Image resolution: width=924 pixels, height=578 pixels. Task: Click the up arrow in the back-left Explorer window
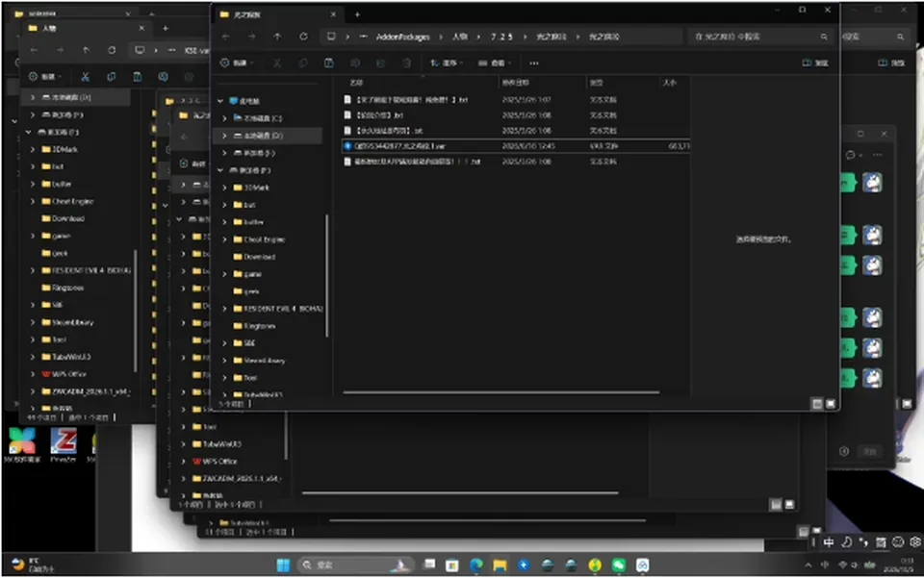click(x=86, y=51)
